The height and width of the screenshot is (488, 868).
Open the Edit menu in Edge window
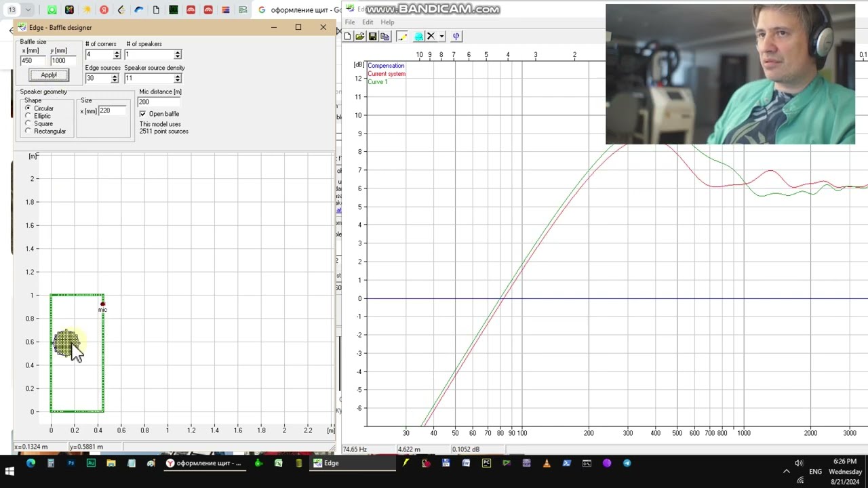pyautogui.click(x=368, y=22)
